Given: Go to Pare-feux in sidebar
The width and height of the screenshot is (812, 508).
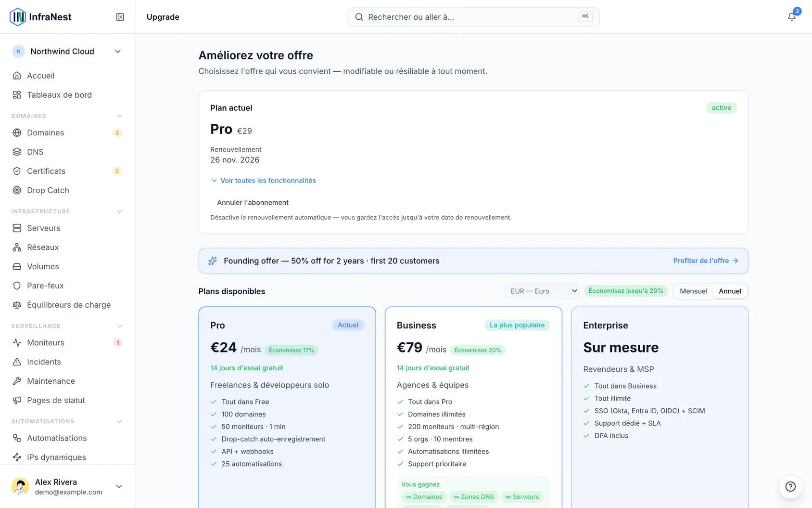Looking at the screenshot, I should pyautogui.click(x=67, y=286).
